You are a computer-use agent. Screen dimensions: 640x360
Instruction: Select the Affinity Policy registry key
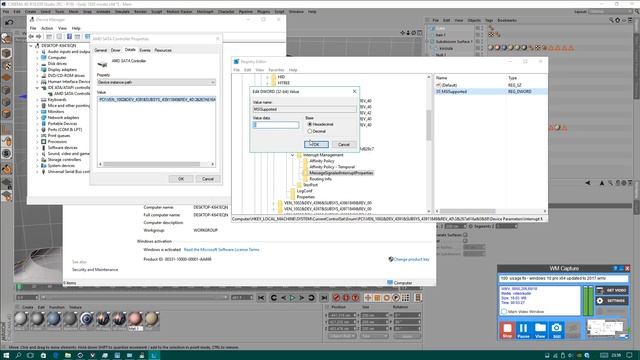322,161
